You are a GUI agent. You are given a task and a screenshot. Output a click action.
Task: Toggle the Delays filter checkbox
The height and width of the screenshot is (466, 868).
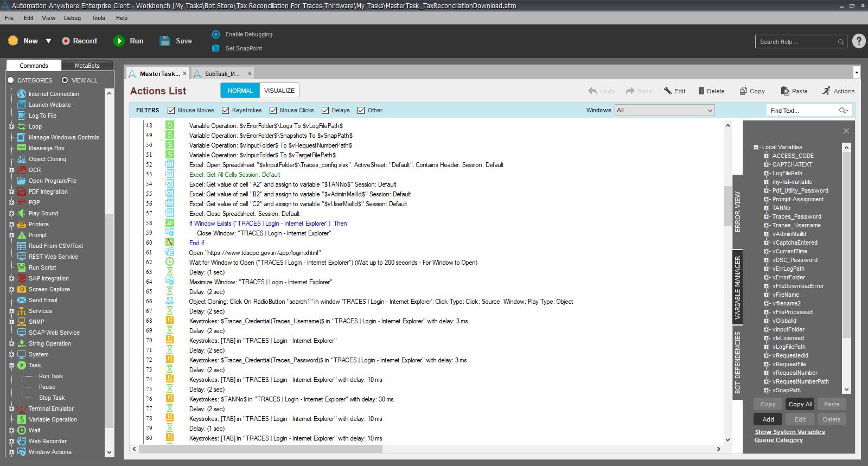click(x=325, y=110)
